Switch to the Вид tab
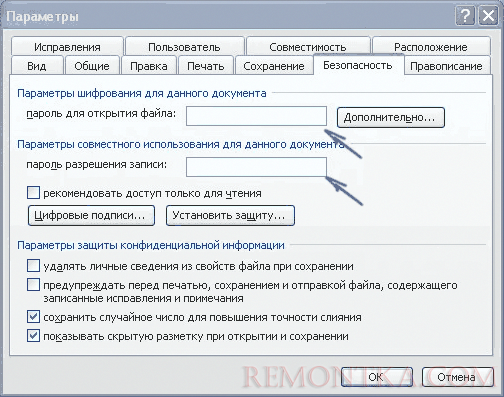504x397 pixels. pyautogui.click(x=37, y=66)
